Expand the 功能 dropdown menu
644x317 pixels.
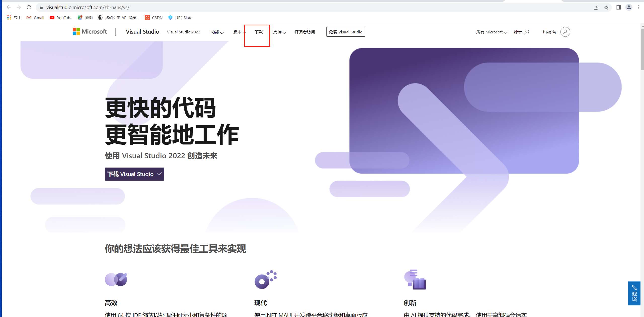(217, 32)
